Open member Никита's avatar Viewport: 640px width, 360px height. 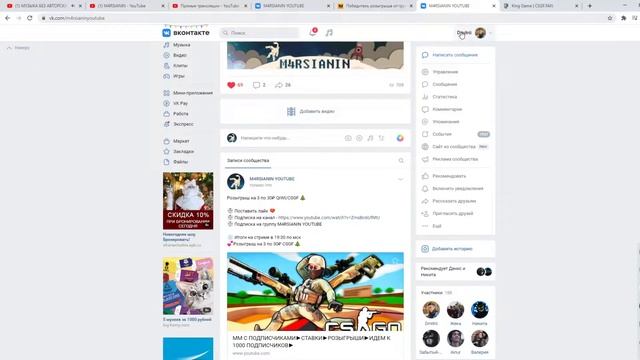click(x=480, y=310)
